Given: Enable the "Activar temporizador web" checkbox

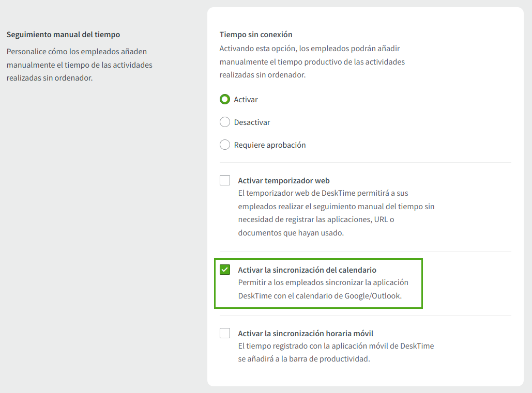Looking at the screenshot, I should (x=225, y=180).
